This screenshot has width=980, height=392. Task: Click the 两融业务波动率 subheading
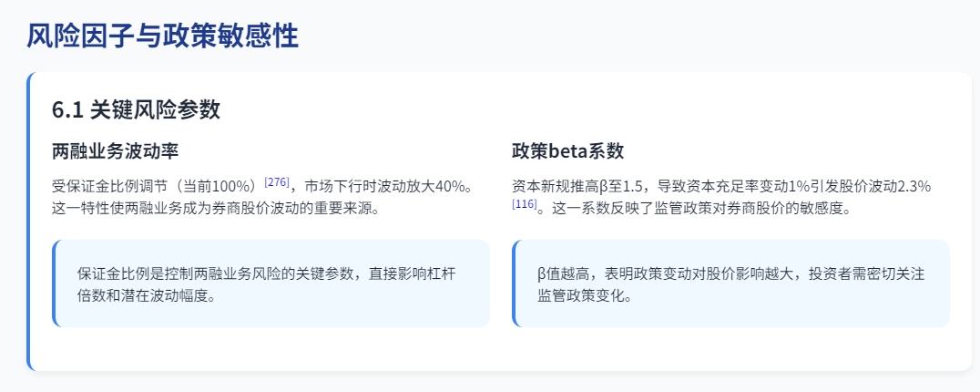(x=116, y=150)
